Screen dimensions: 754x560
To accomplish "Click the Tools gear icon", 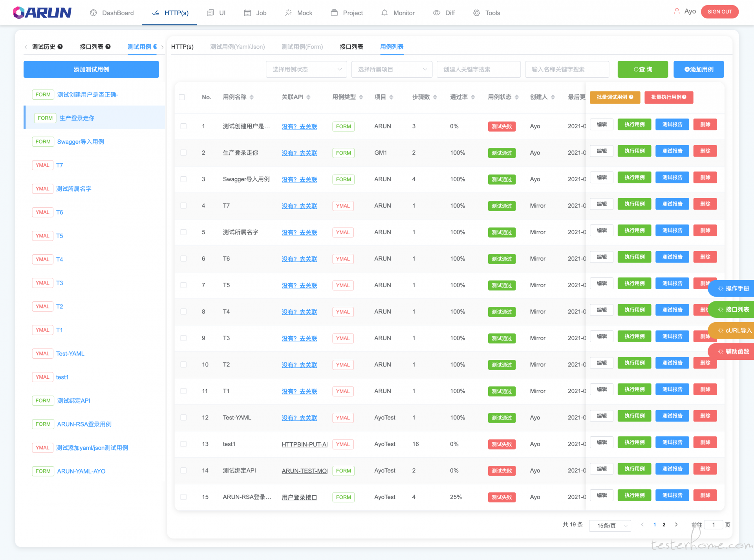I will pos(477,13).
